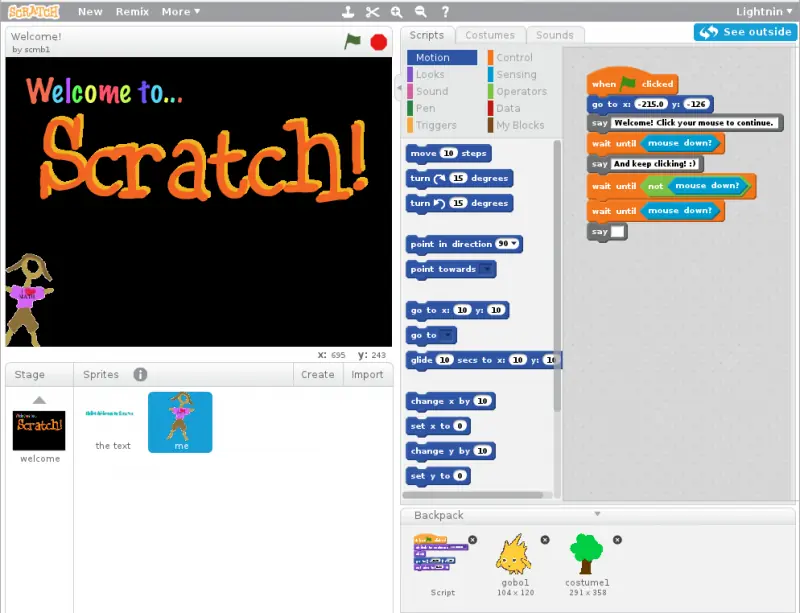Click the palette vertical scrollbar
Viewport: 800px width, 613px height.
(557, 276)
